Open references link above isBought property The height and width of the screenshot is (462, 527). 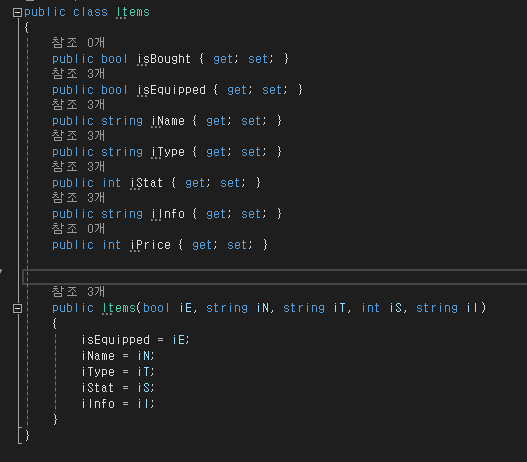click(78, 43)
